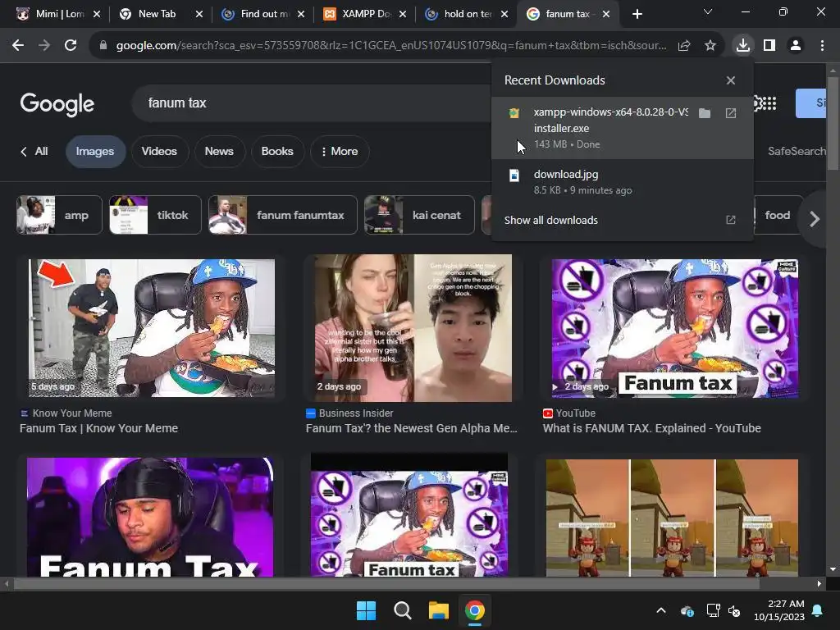Bookmark this page with the star icon
The height and width of the screenshot is (630, 840).
(710, 46)
